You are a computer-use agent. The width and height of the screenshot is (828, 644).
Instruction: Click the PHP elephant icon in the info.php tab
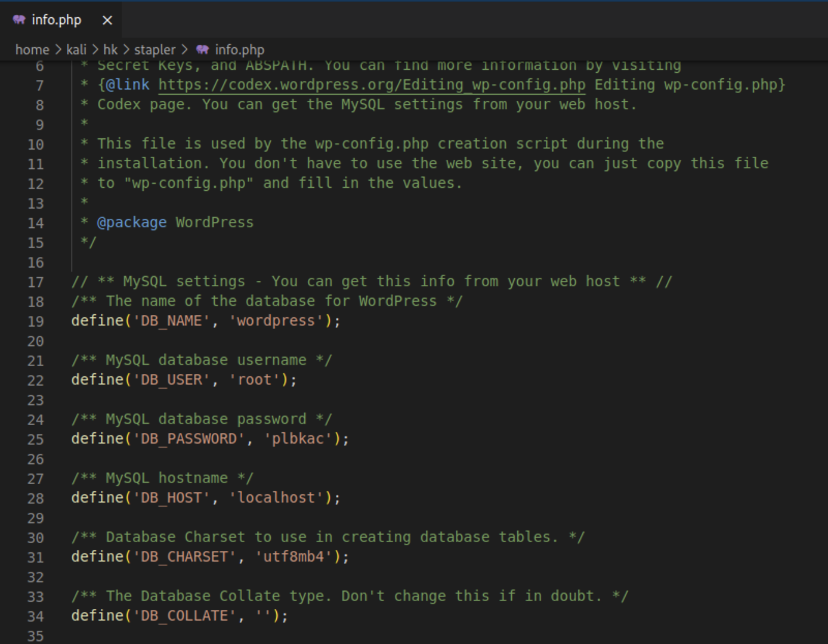click(19, 20)
